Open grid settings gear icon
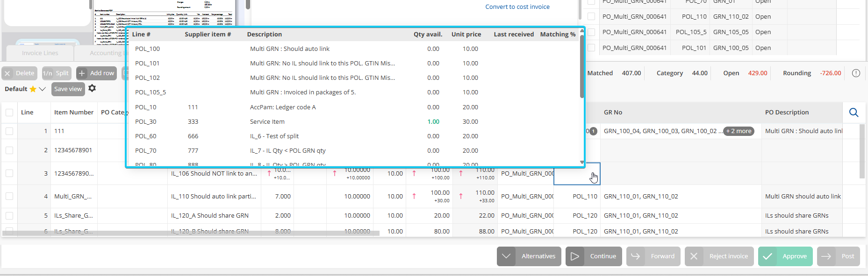Screen dimensions: 868x276 tap(92, 88)
